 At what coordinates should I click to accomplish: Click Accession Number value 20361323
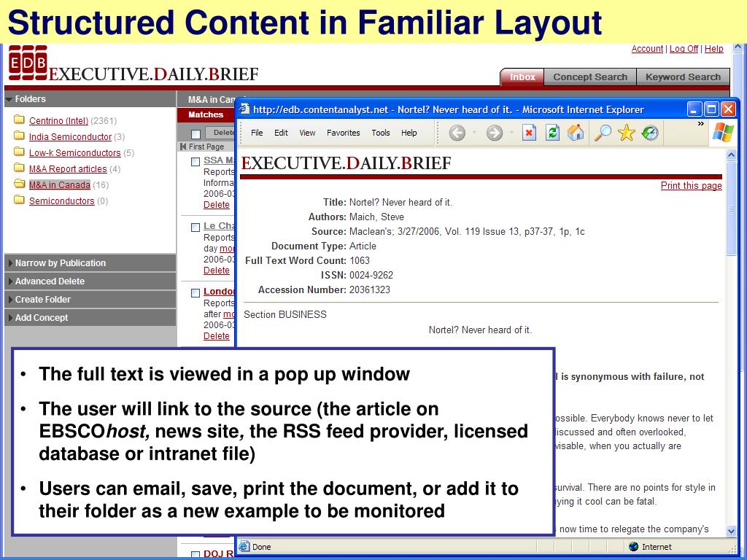370,289
